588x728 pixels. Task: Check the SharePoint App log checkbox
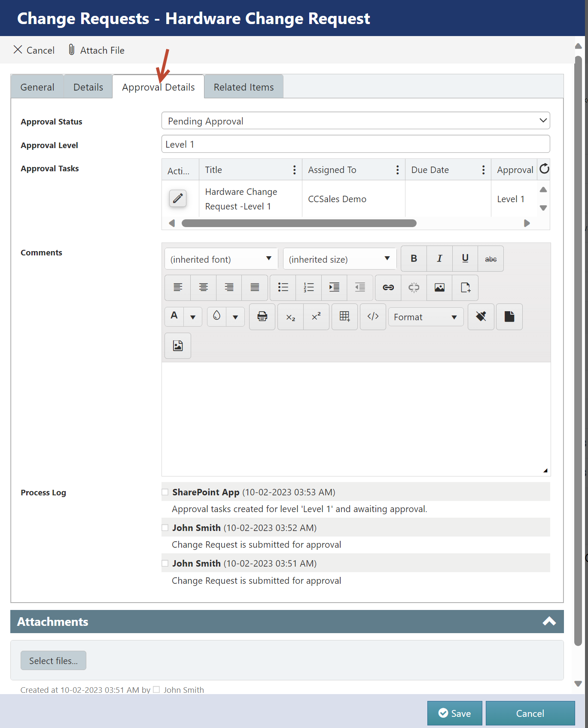pos(165,492)
